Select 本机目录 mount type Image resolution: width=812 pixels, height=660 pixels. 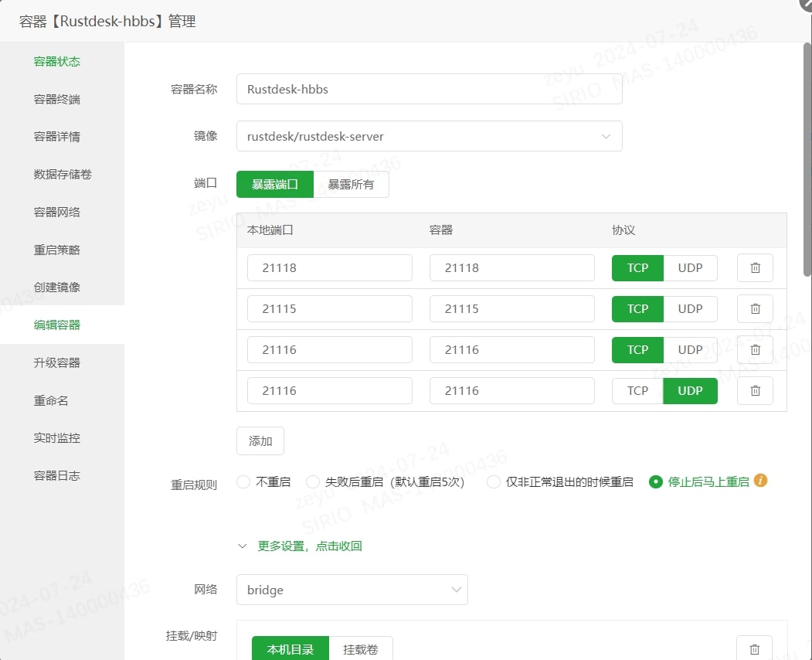click(290, 649)
